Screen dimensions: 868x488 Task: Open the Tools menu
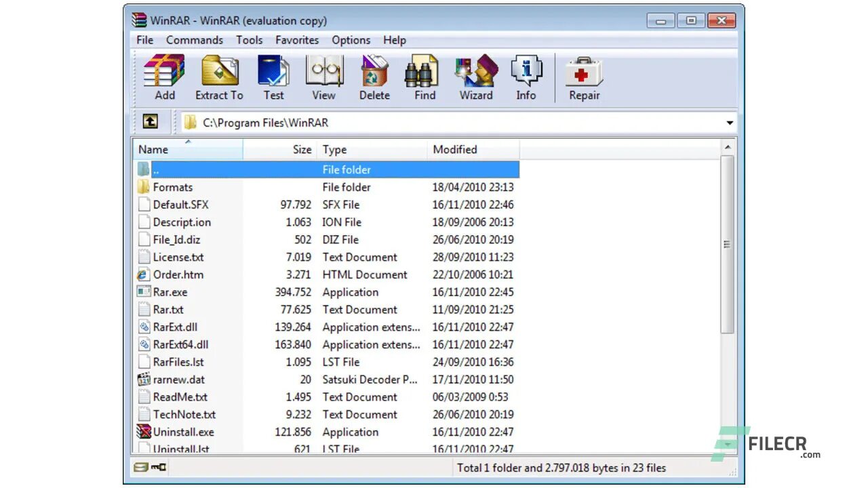pos(250,40)
